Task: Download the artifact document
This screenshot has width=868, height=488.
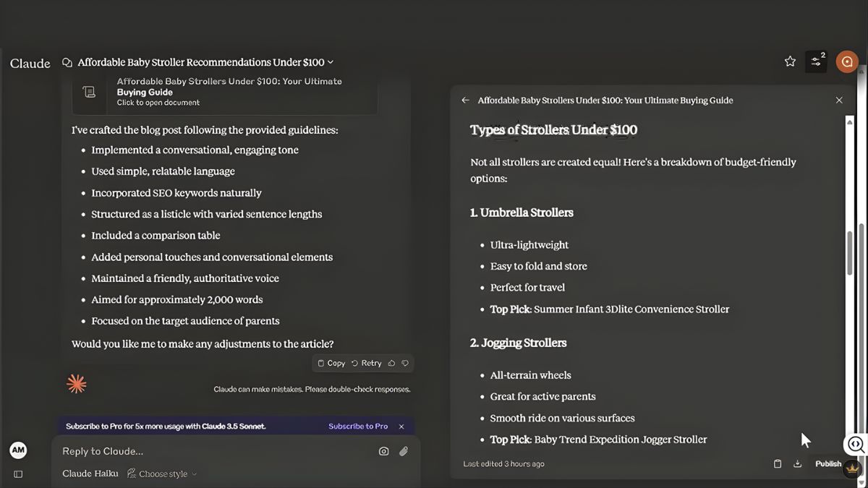Action: pyautogui.click(x=798, y=464)
